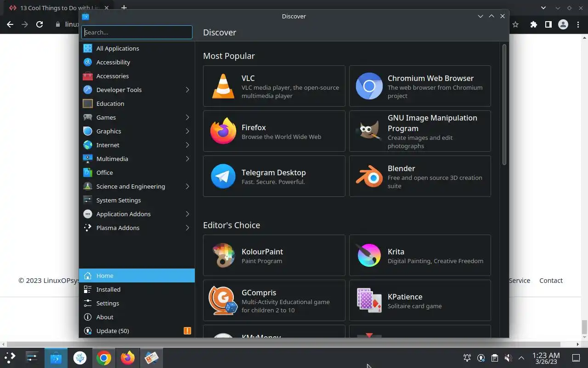Expand the Graphics category arrow

(x=187, y=131)
